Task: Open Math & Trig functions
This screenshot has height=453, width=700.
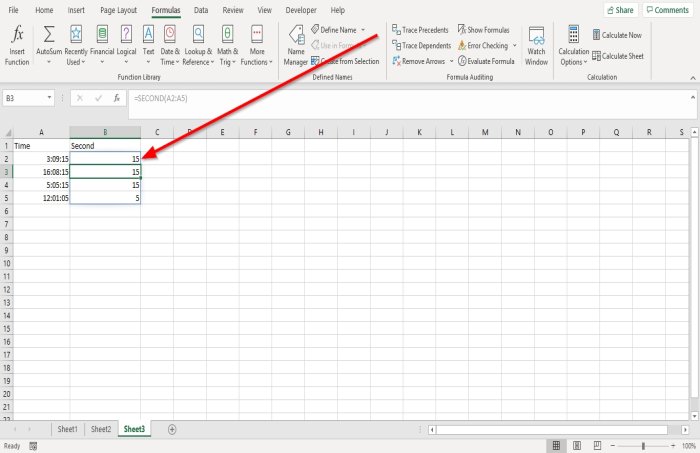Action: pyautogui.click(x=228, y=45)
